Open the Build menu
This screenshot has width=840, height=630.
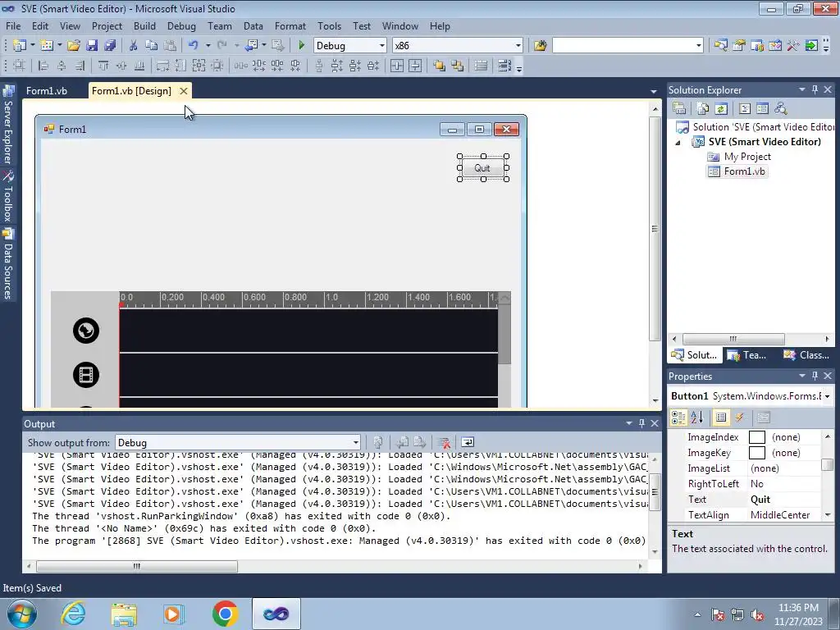(x=144, y=25)
